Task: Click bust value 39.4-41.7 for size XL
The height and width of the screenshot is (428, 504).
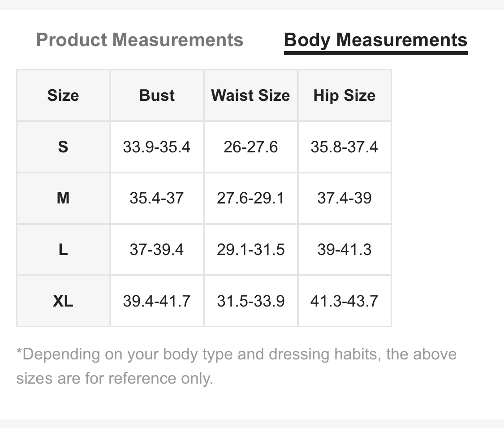Action: (157, 301)
